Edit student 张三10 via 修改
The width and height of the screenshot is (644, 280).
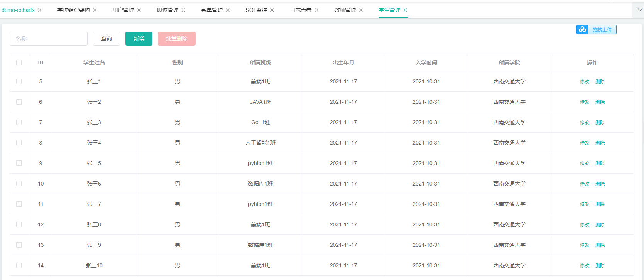pos(585,266)
